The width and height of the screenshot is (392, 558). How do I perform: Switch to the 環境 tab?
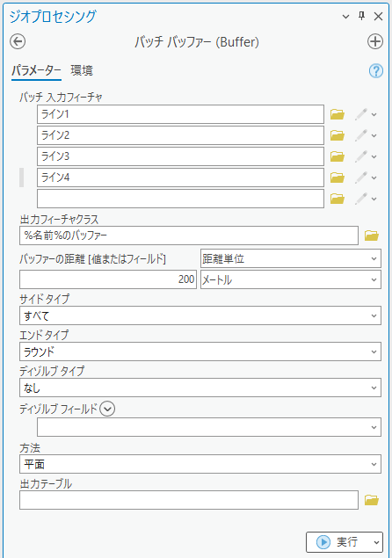(82, 70)
